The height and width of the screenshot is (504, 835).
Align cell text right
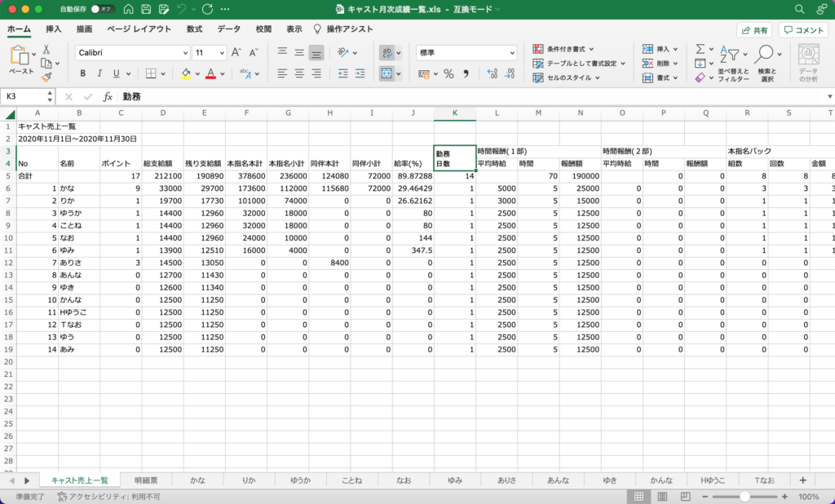[x=316, y=73]
